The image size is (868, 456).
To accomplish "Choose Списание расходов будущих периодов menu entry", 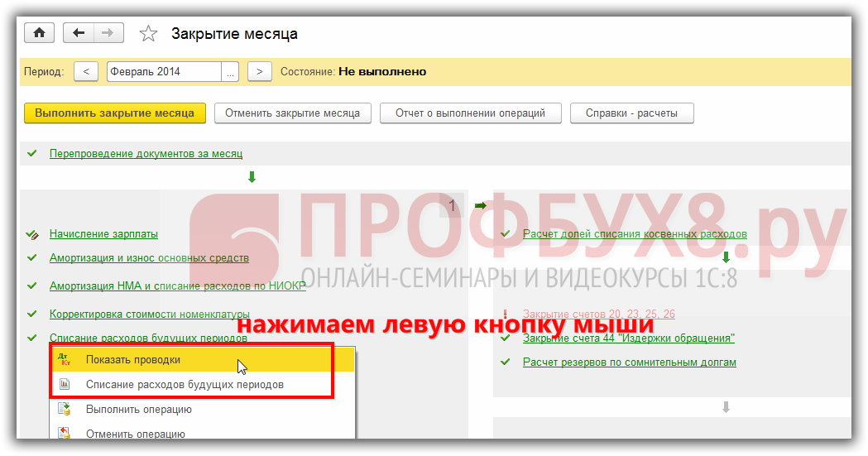I will click(202, 384).
